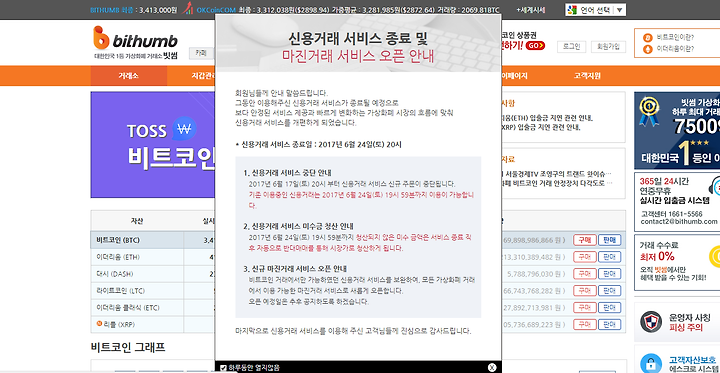Click the shield icon for '운영자 사칭 피싱 주의'

point(651,321)
